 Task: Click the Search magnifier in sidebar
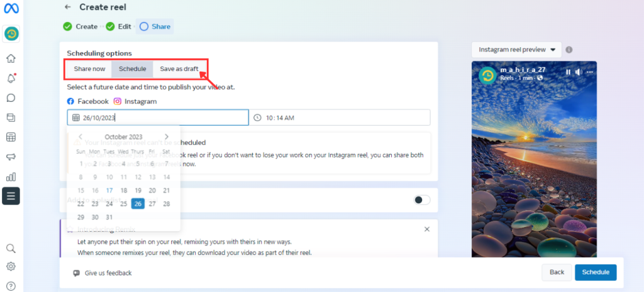(11, 249)
